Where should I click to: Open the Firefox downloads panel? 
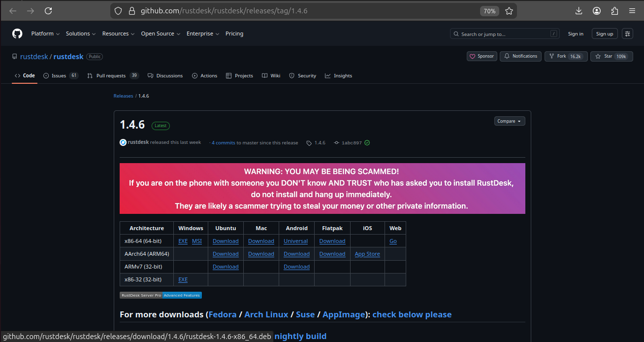tap(579, 11)
